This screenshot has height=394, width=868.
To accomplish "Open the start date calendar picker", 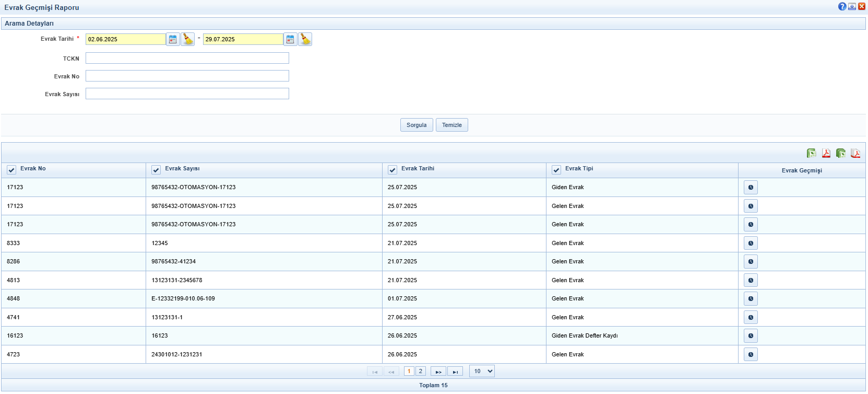I will click(173, 39).
